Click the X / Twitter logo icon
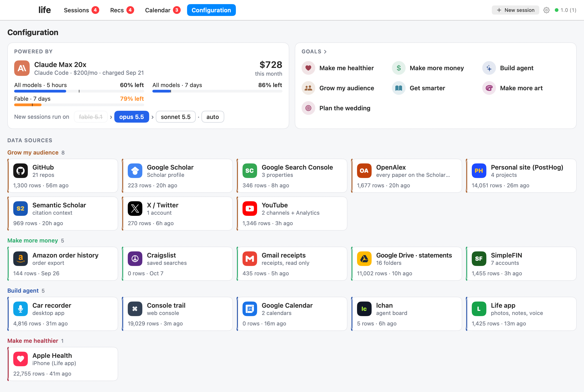 tap(135, 209)
